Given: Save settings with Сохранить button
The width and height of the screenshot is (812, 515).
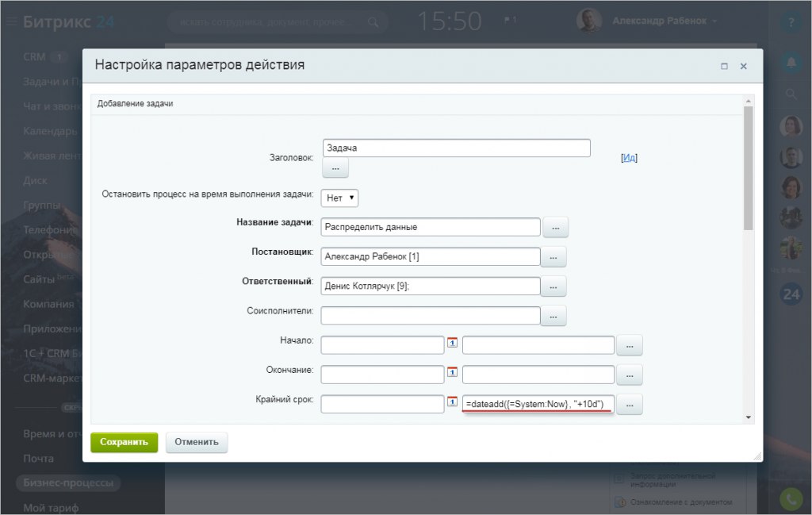Looking at the screenshot, I should [x=124, y=443].
